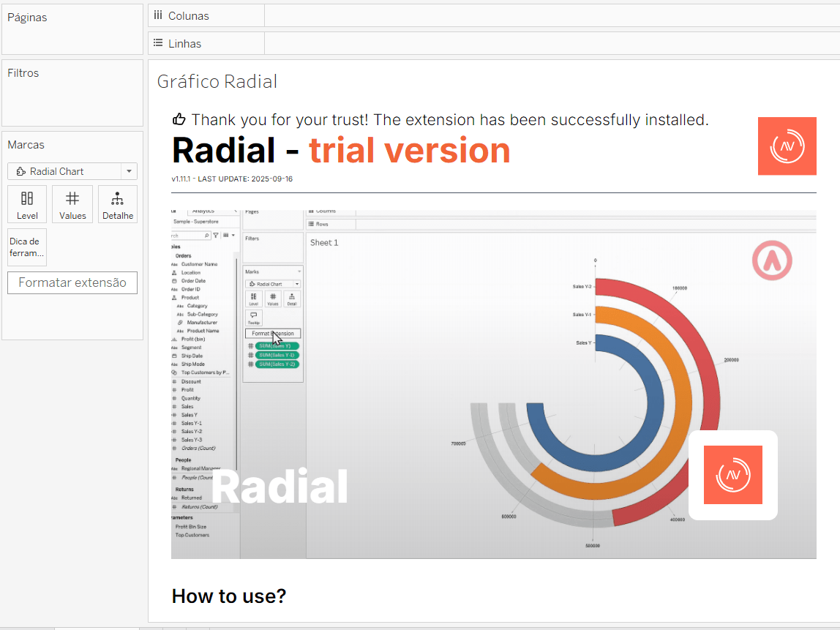The width and height of the screenshot is (840, 630).
Task: Click the empty Colunas shelf drop area
Action: pos(549,15)
